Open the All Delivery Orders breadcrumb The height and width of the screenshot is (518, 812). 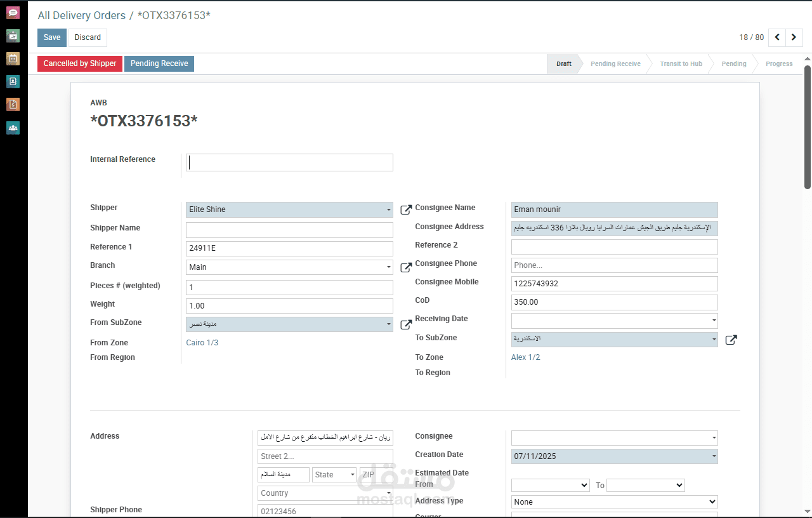(81, 15)
